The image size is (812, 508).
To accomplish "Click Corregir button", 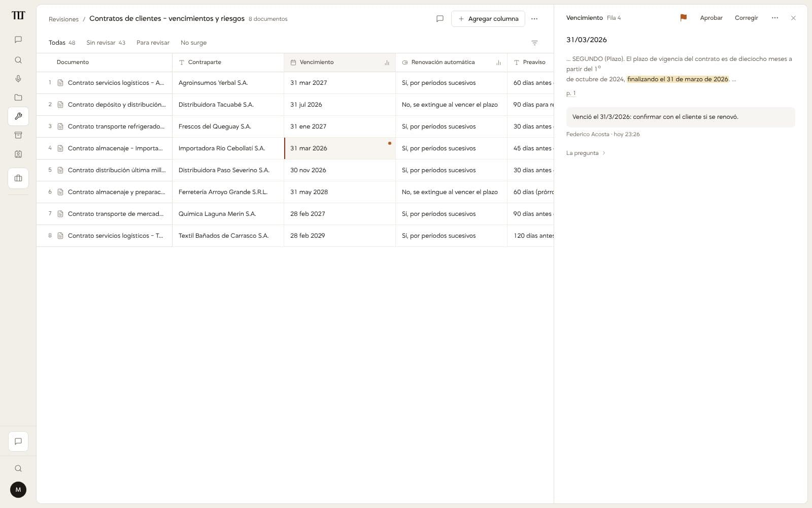I will pos(746,18).
